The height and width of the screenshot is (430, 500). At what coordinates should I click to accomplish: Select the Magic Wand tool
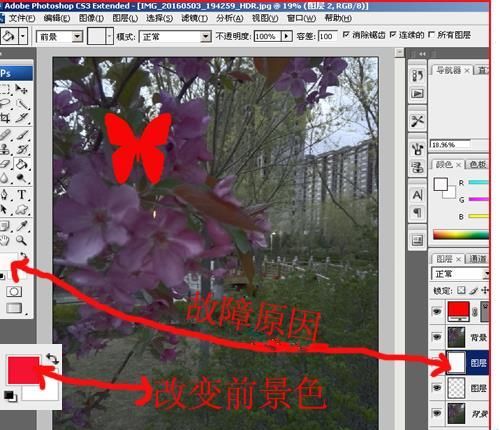[x=22, y=104]
